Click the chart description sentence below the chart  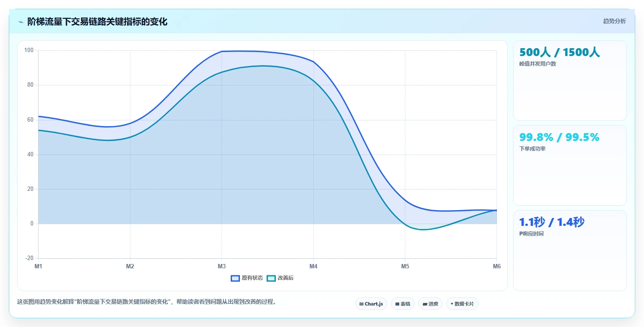pos(147,302)
